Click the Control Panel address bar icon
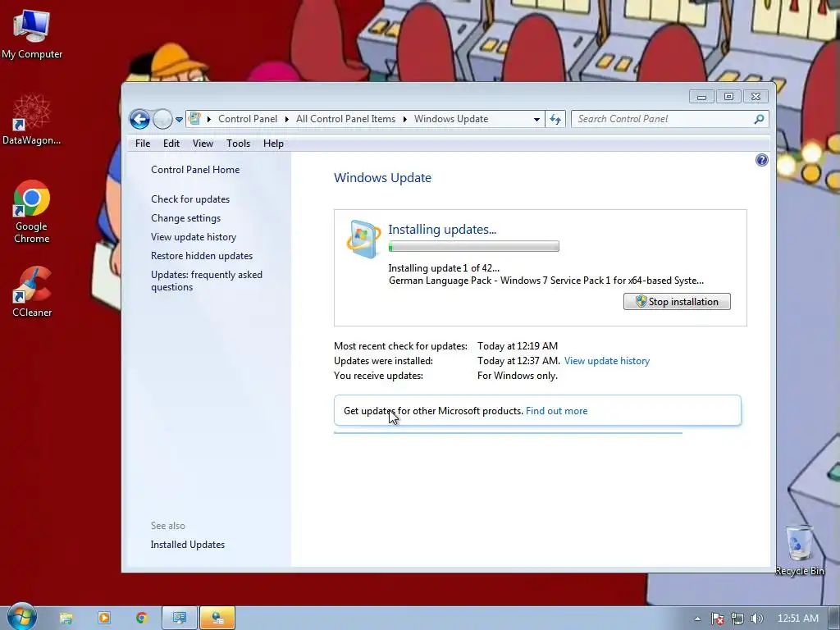This screenshot has height=630, width=840. pos(195,118)
